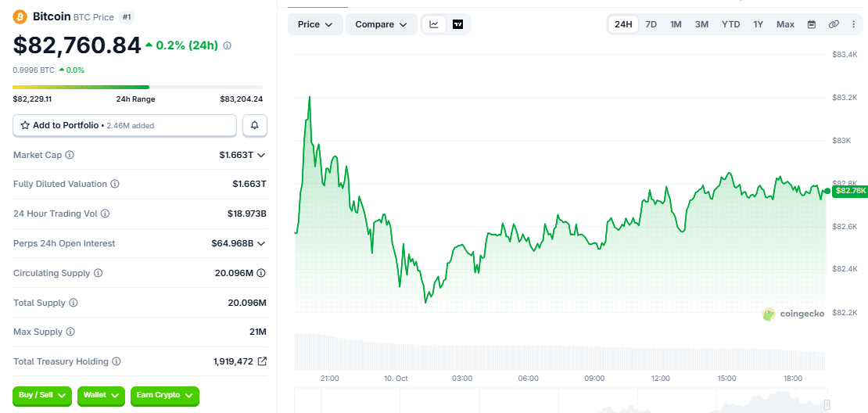This screenshot has height=413, width=868.
Task: Click the $1.663T Fully Diluted Valuation value
Action: click(x=249, y=184)
